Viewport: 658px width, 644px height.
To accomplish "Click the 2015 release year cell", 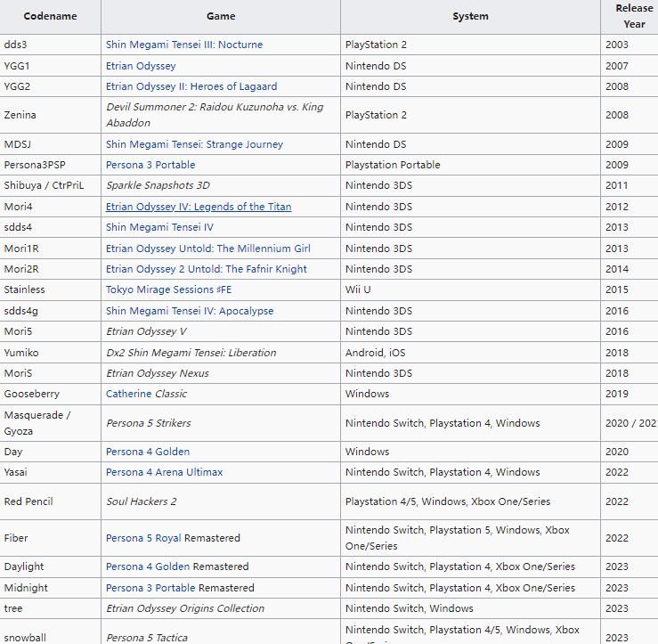I will click(630, 289).
